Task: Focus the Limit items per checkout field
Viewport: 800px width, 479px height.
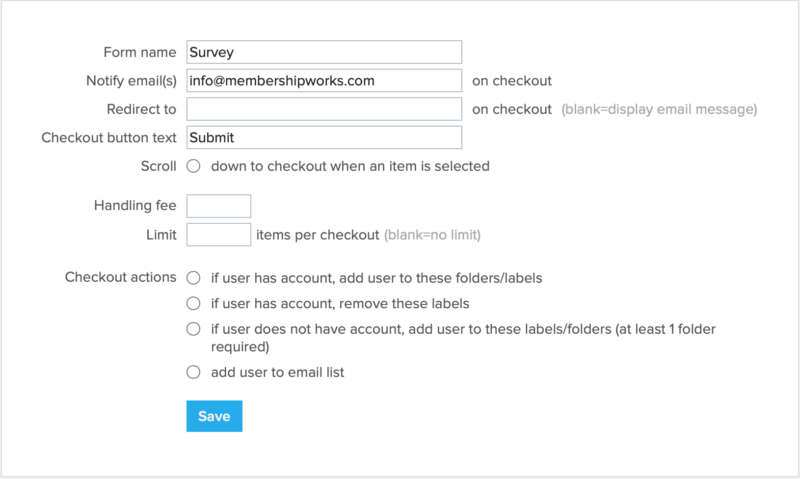Action: tap(219, 235)
